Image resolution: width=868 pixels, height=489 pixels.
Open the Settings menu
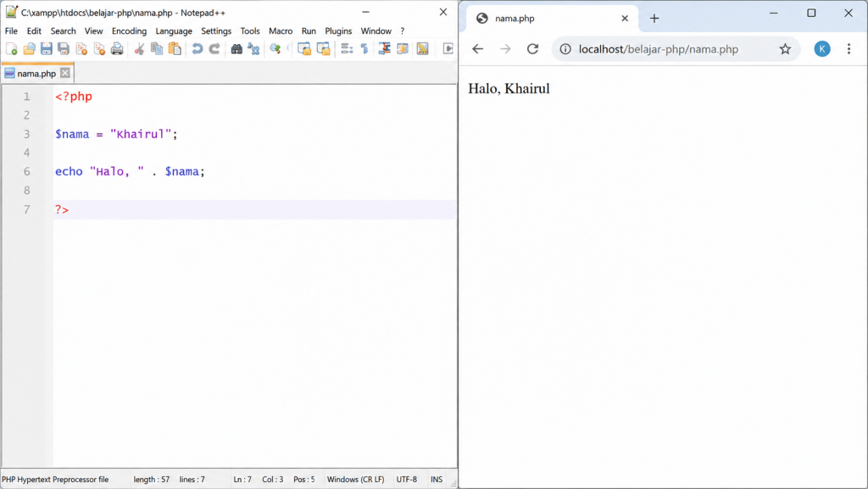tap(216, 31)
